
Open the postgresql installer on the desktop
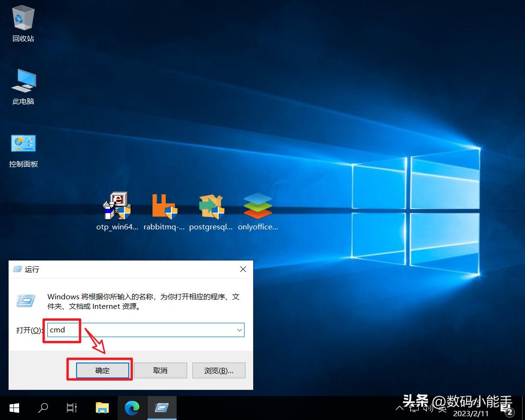tap(211, 207)
